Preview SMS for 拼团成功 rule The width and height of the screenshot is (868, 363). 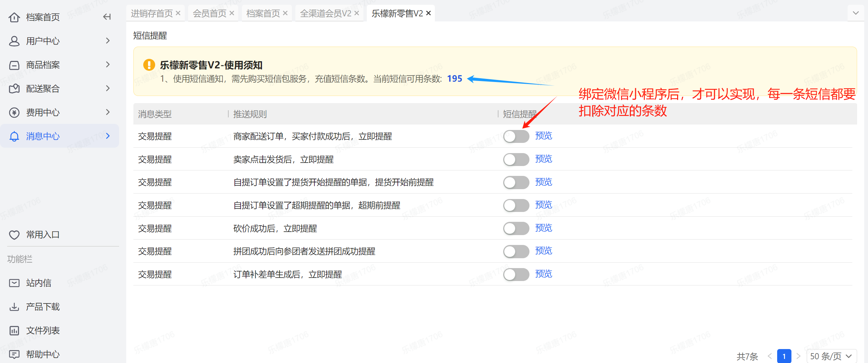click(543, 251)
